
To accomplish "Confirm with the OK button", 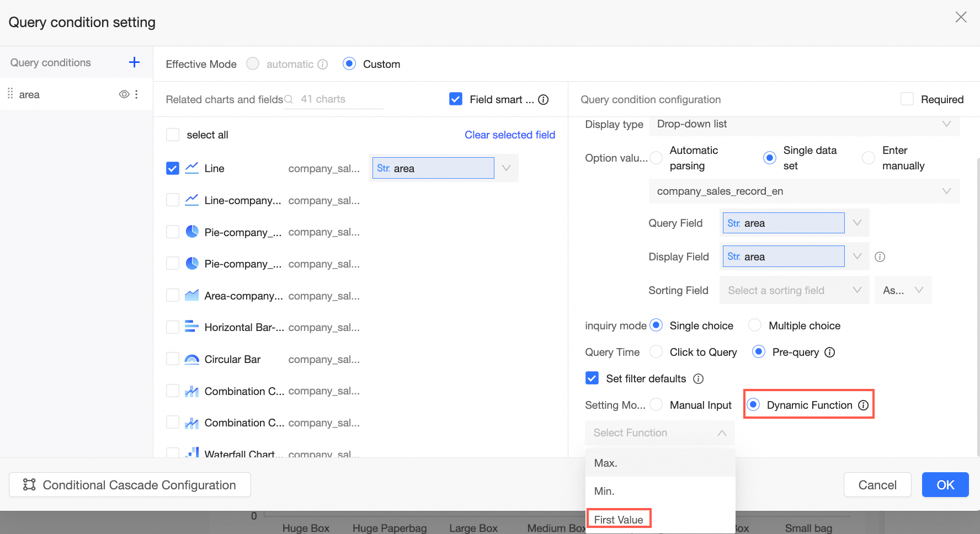I will [945, 485].
